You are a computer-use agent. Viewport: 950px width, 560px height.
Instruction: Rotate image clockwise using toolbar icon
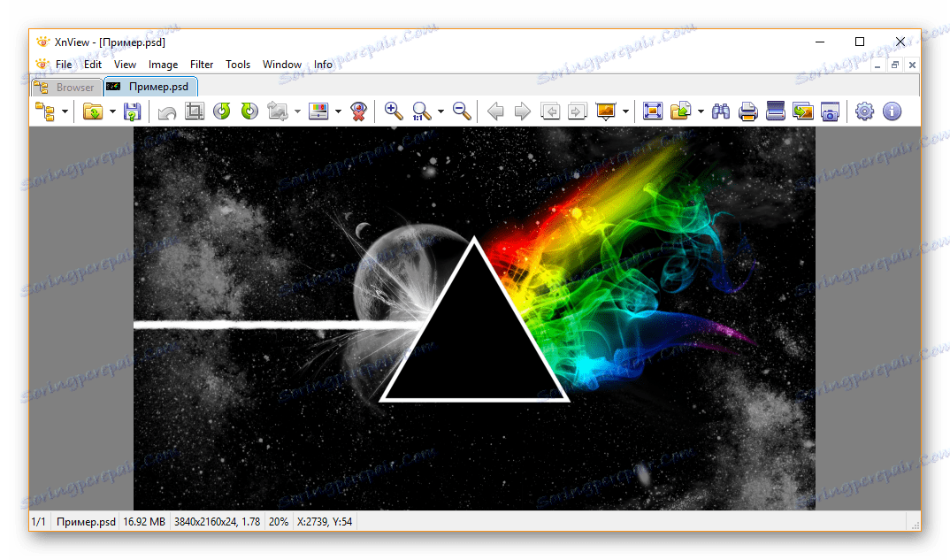[249, 111]
